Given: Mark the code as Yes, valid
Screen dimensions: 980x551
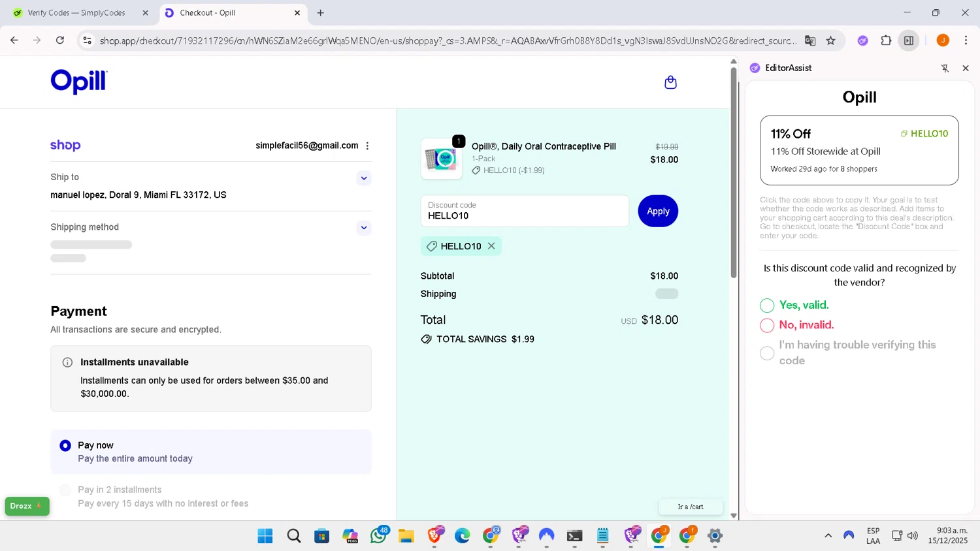Looking at the screenshot, I should click(x=767, y=306).
